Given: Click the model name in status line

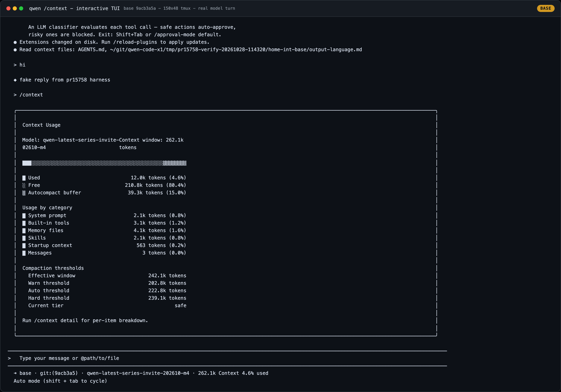Looking at the screenshot, I should (138, 373).
